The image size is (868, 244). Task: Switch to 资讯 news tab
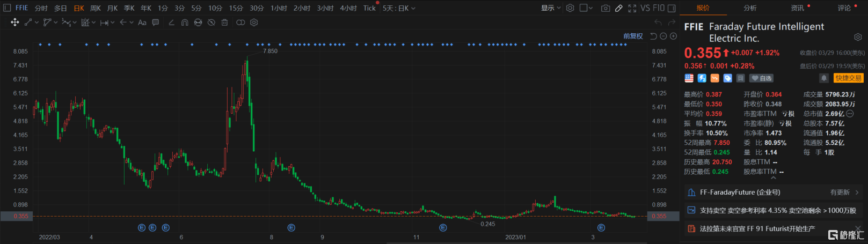[x=797, y=8]
